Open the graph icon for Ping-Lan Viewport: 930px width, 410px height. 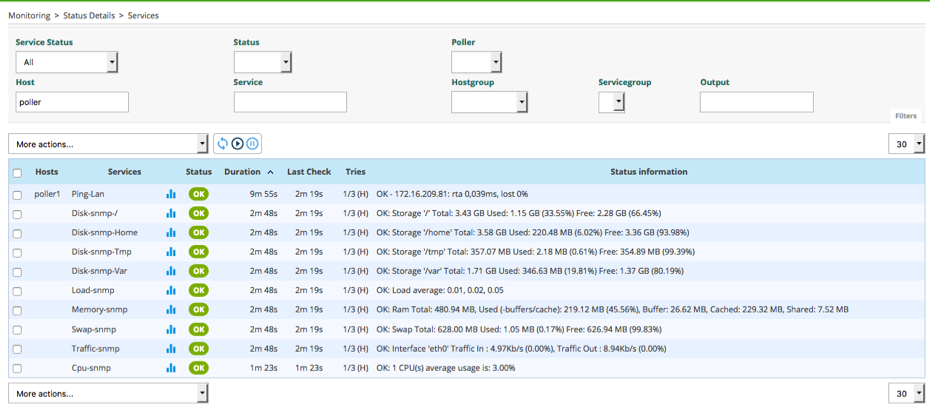pos(171,194)
